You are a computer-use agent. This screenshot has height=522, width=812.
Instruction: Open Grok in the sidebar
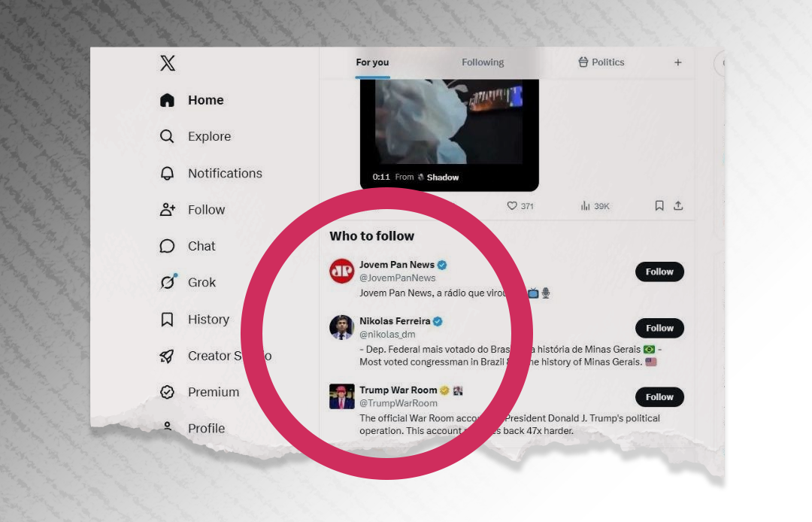tap(187, 282)
